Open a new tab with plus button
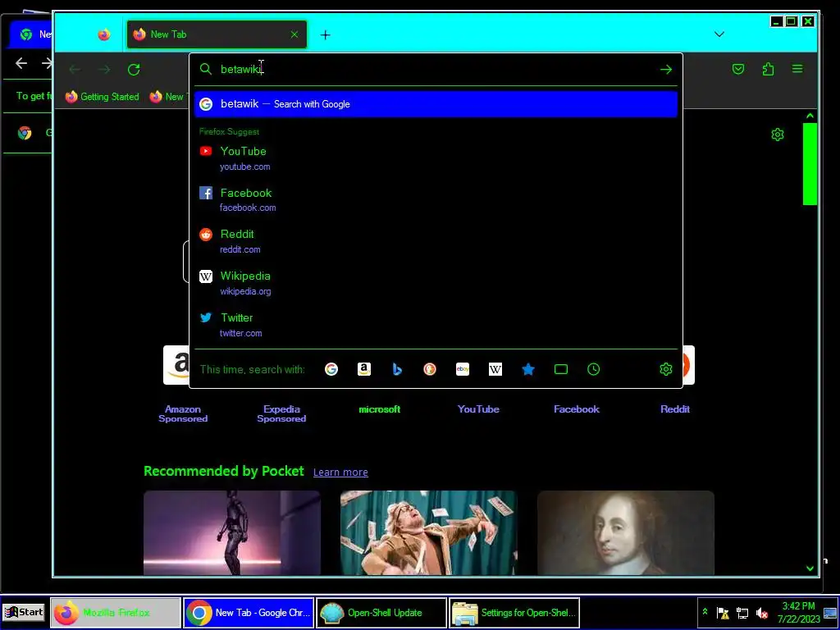The width and height of the screenshot is (840, 630). [325, 34]
